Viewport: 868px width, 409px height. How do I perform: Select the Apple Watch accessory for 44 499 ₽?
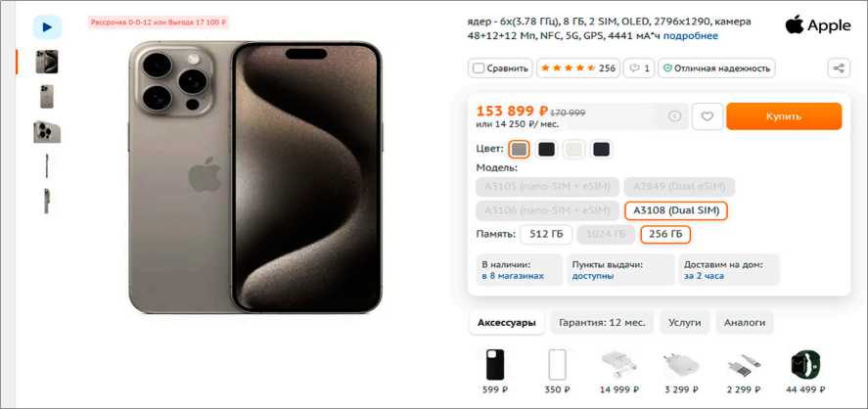point(805,365)
